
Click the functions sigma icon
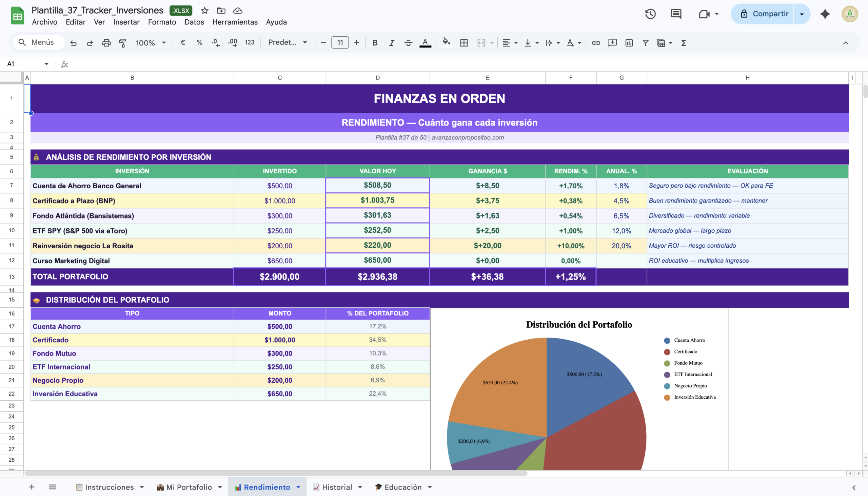pos(684,43)
